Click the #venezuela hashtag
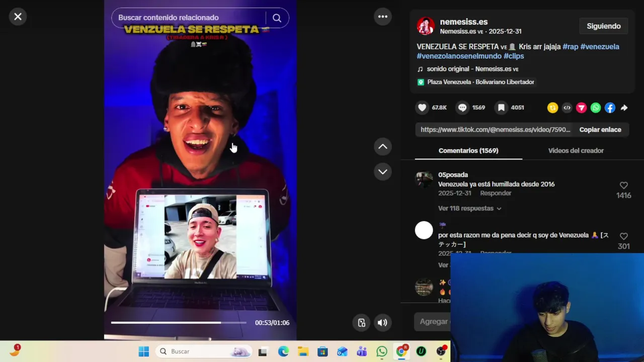The height and width of the screenshot is (362, 644). (600, 47)
